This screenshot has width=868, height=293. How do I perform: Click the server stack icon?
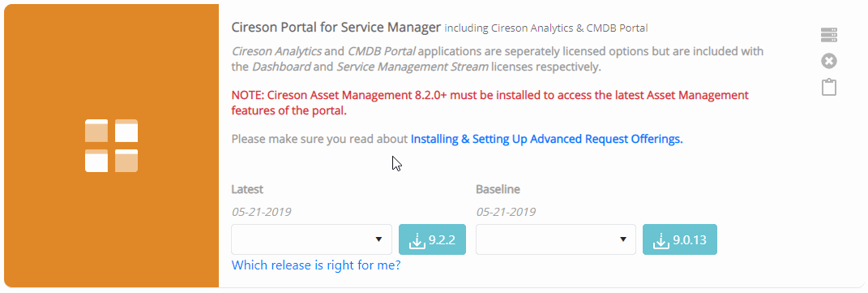(x=829, y=35)
